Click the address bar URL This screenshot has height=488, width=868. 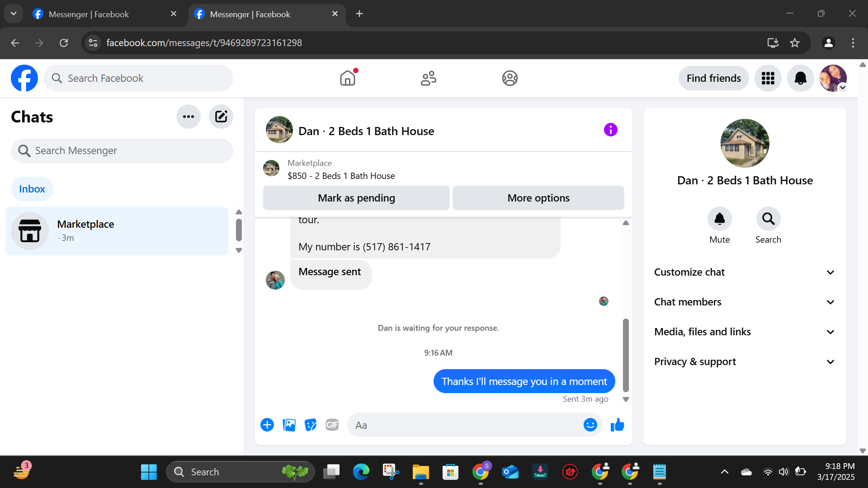pyautogui.click(x=204, y=43)
